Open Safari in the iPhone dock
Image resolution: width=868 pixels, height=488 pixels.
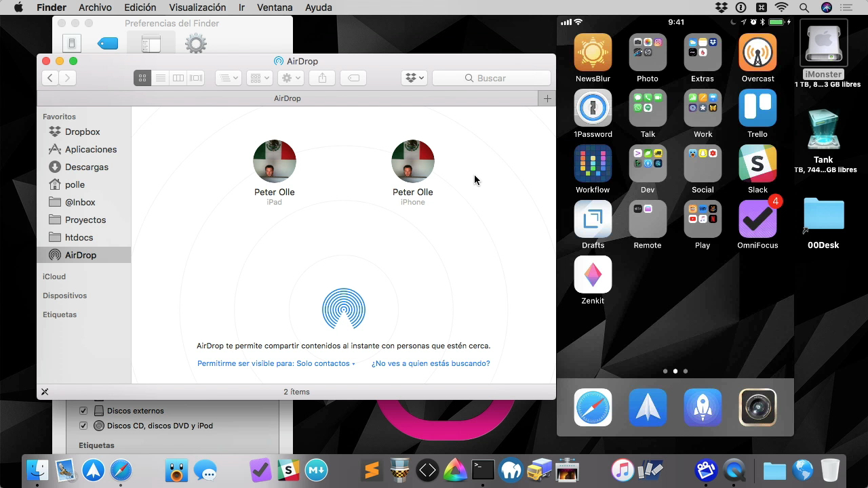[593, 407]
